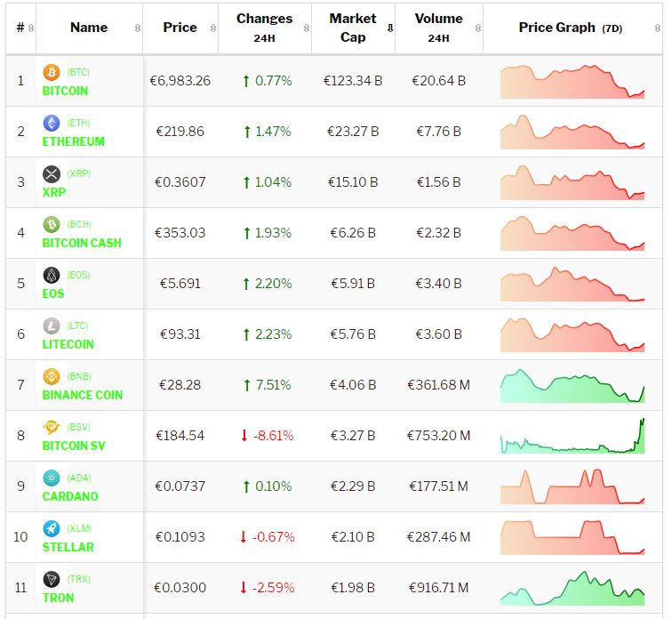
Task: Click the Cardano coin logo icon
Action: [51, 478]
